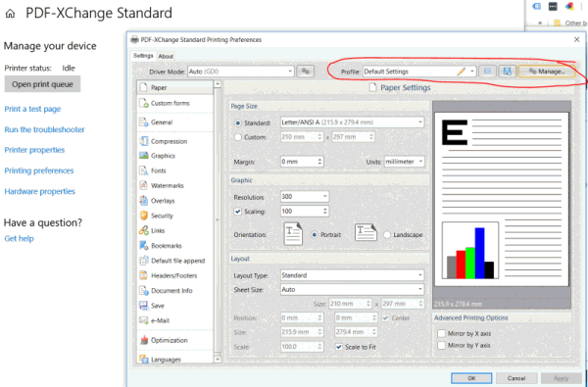Click the category list scrollbar down arrow
Viewport: 588px width, 387px height.
tap(218, 359)
